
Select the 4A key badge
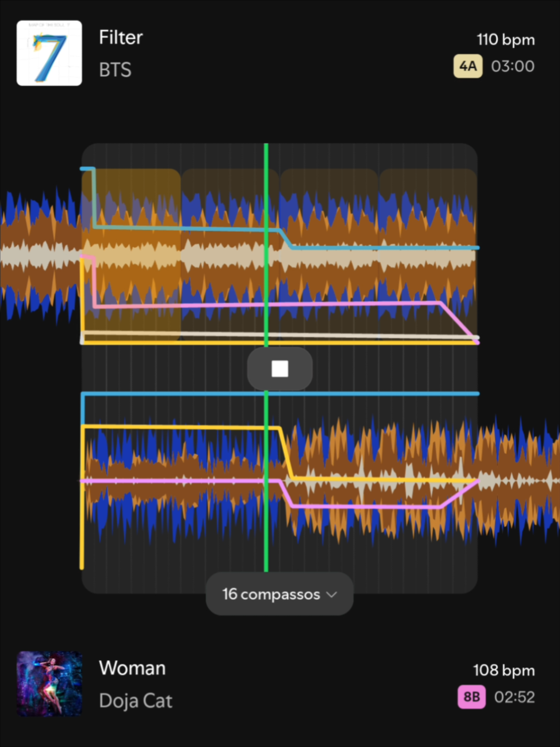[x=468, y=66]
